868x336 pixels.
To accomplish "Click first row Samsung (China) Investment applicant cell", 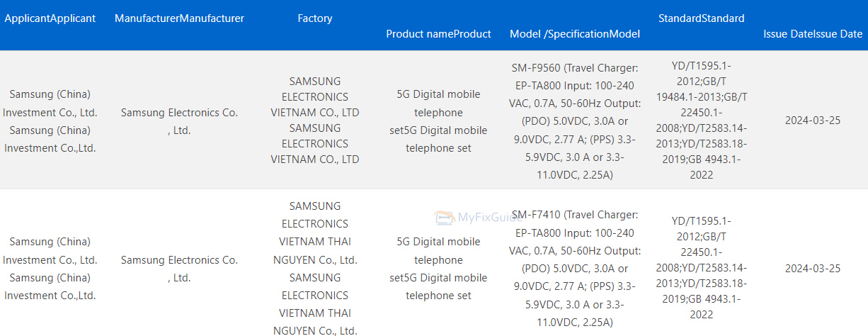I will pos(50,121).
